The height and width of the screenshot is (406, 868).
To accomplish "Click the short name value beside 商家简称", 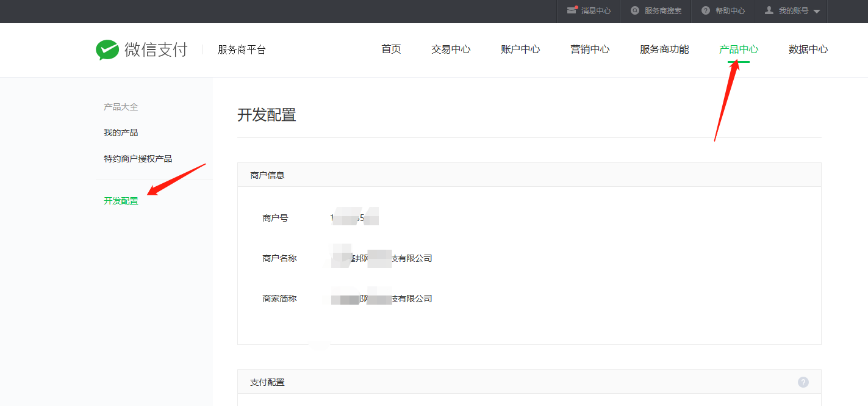I will pos(381,299).
